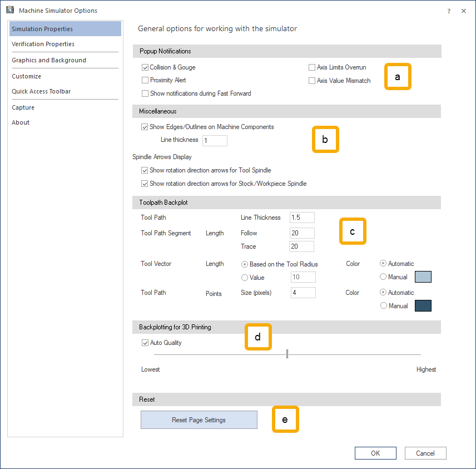
Task: Select Tool Vector length Value radio button
Action: [x=245, y=278]
